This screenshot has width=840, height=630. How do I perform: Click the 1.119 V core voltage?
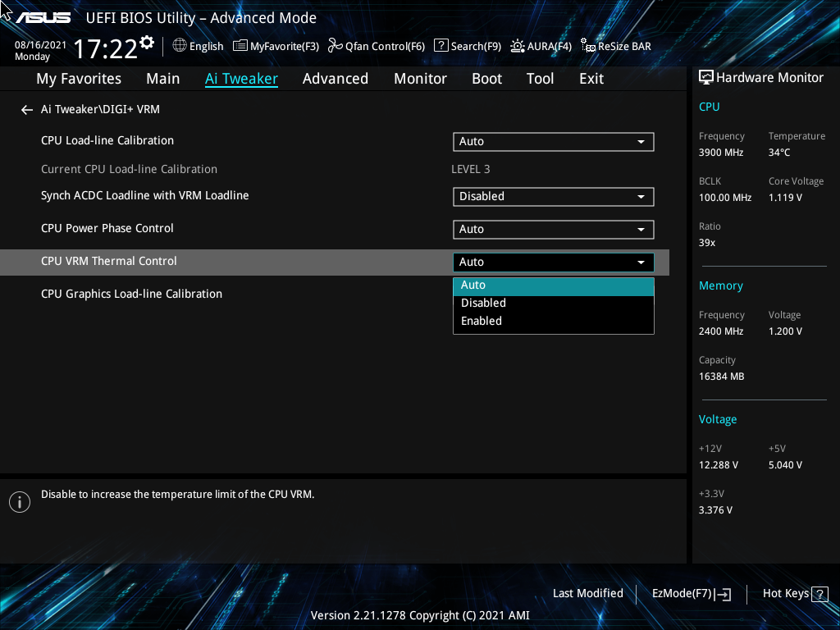pos(785,198)
